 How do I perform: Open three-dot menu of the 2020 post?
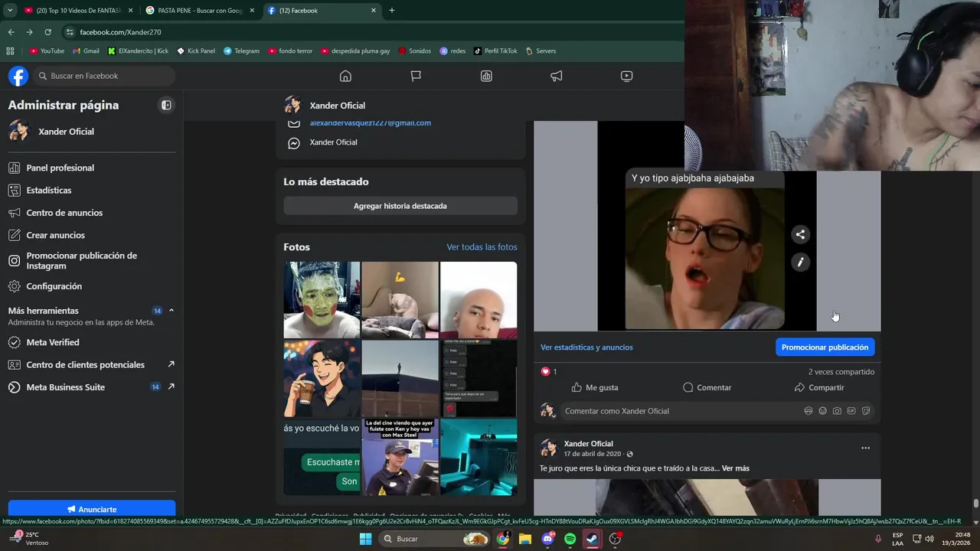tap(865, 448)
